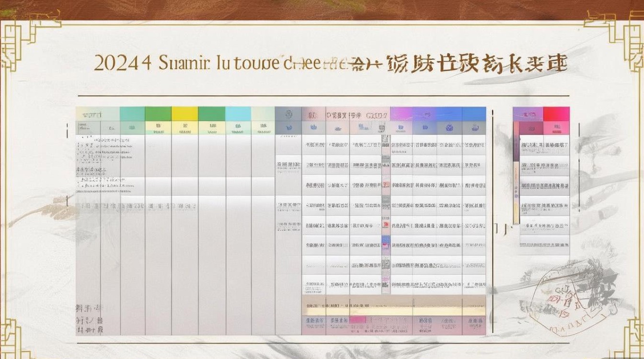Click the small icon beneath the yellow header
The image size is (644, 359).
coord(184,128)
